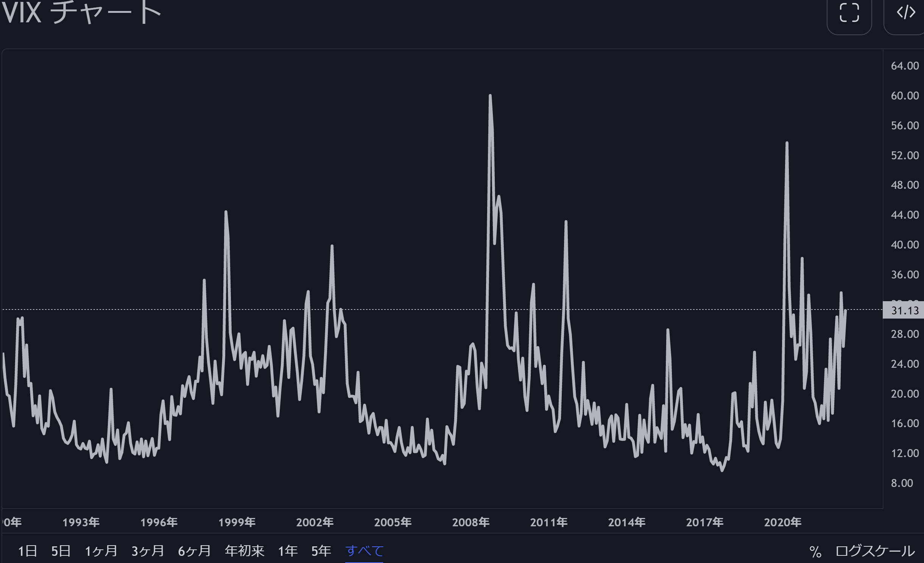The width and height of the screenshot is (924, 563).
Task: Choose the 1年 range
Action: [288, 551]
